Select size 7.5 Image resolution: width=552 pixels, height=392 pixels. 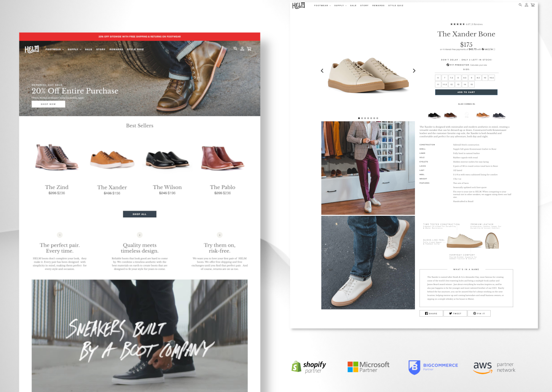click(x=451, y=78)
